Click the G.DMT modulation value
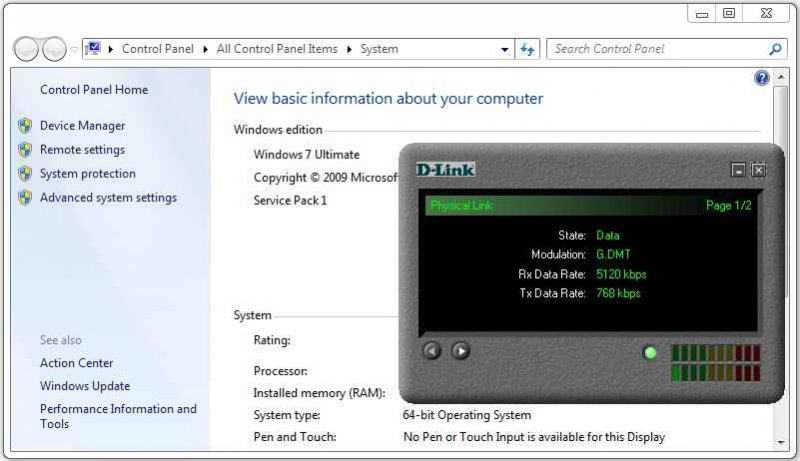 (613, 254)
